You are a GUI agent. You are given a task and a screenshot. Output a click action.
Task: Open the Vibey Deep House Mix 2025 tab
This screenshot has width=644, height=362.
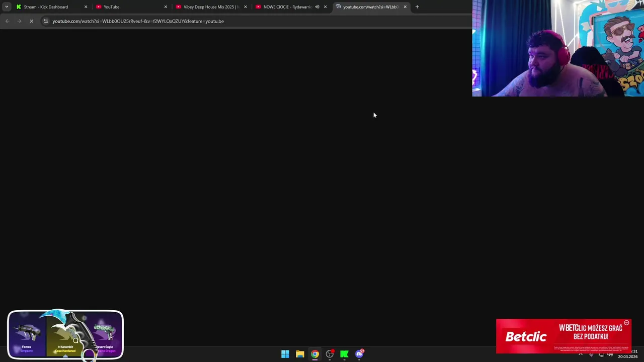click(211, 7)
